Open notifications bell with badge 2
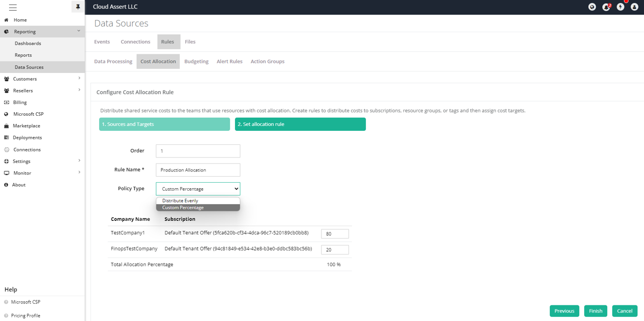644x321 pixels. coord(606,7)
